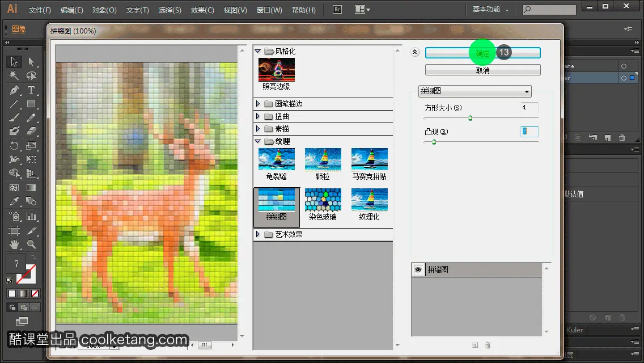The image size is (644, 363).
Task: Select the Scale tool
Action: tap(31, 146)
